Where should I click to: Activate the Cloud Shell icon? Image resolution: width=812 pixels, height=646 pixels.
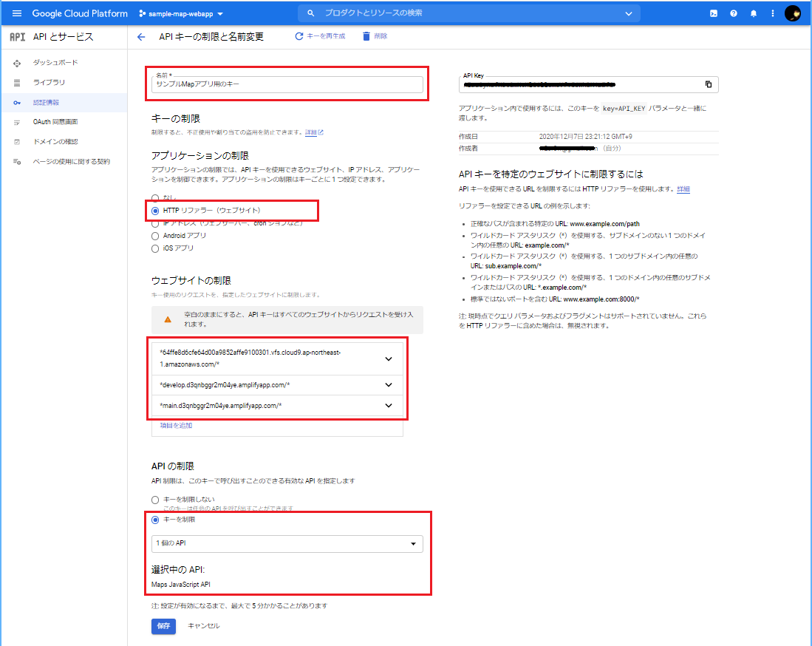tap(714, 13)
